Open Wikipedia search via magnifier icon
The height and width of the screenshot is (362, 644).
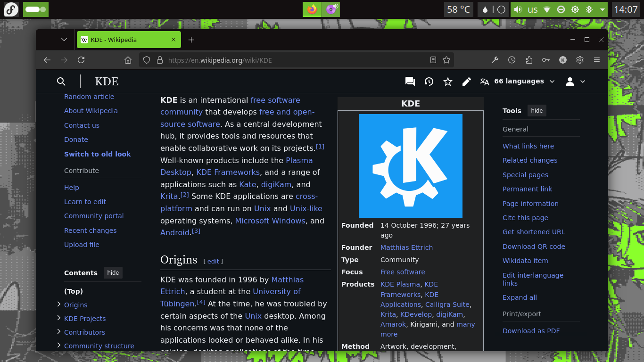(61, 81)
